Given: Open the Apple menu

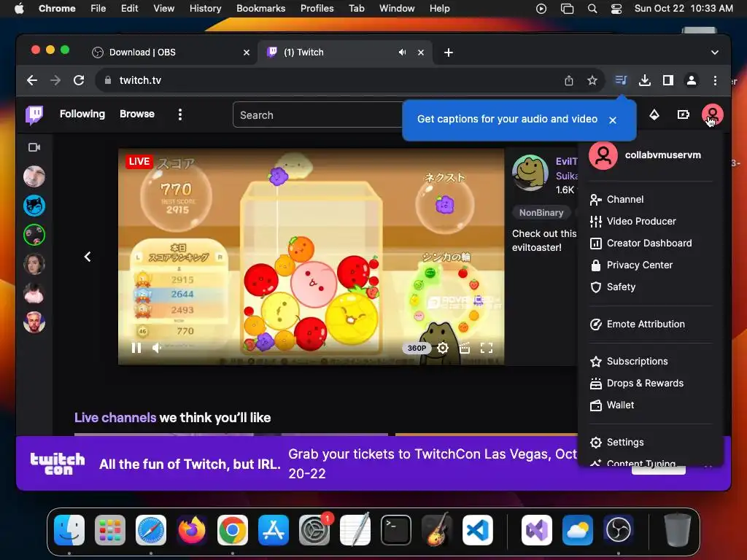Looking at the screenshot, I should [19, 9].
